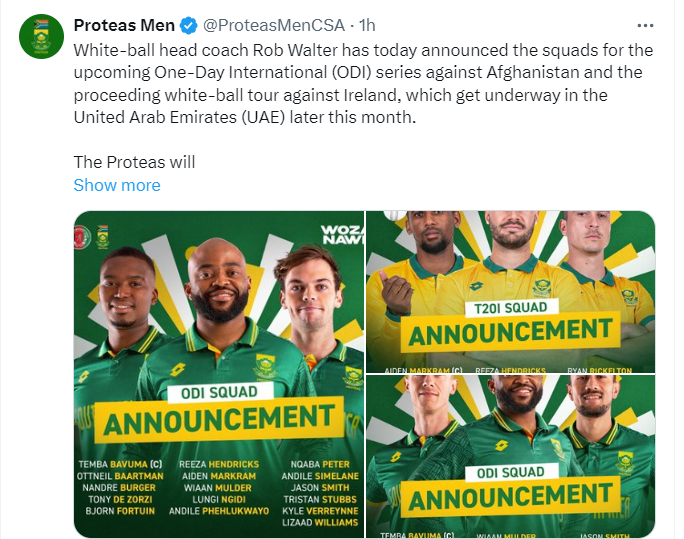The width and height of the screenshot is (684, 539).
Task: Open the T20I squad announcement image
Action: pos(510,292)
